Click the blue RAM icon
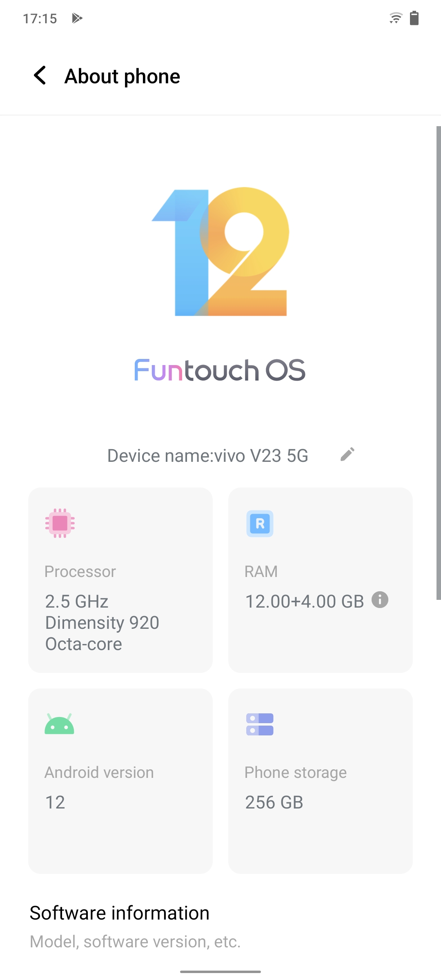 tap(260, 523)
